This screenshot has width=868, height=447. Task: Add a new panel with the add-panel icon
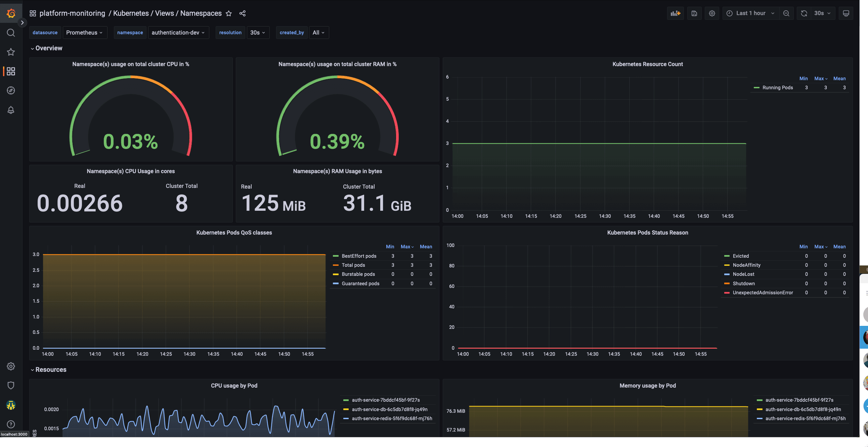675,13
